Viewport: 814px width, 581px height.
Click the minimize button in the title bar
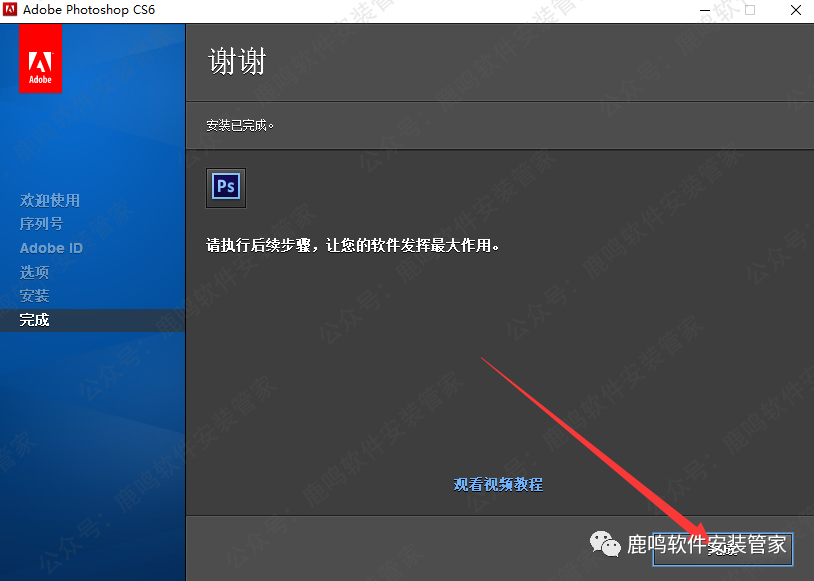coord(703,9)
